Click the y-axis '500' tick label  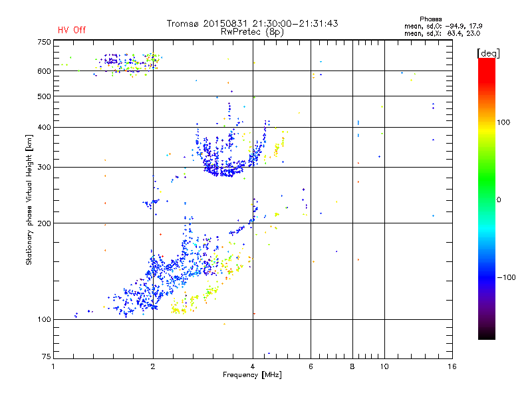click(x=44, y=96)
